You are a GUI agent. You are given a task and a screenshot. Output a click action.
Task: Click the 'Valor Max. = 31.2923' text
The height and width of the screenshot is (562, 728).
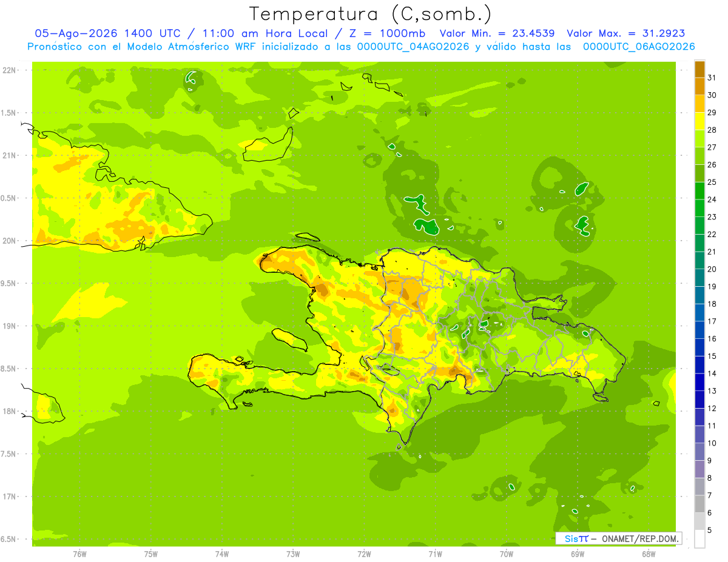(625, 33)
